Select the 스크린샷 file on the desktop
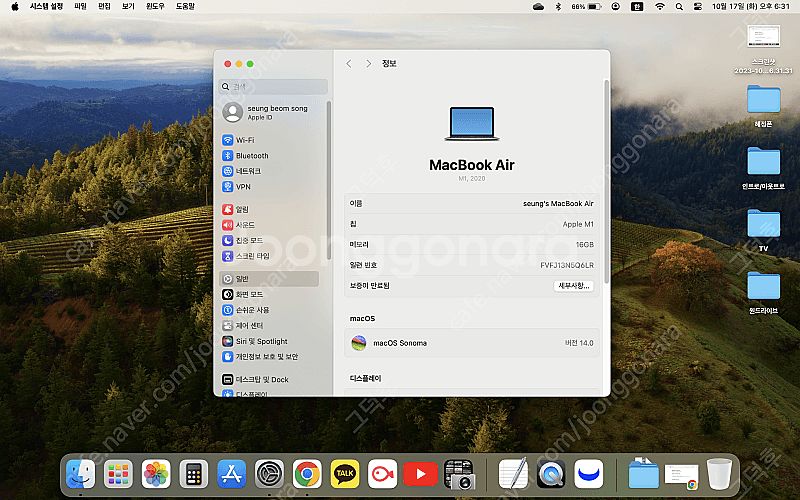Viewport: 800px width, 500px height. tap(763, 47)
